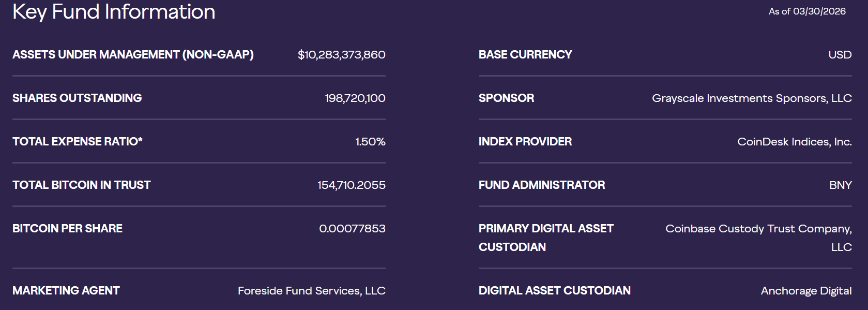Click the 0.00077853 bitcoin per share value
Screen dimensions: 868x310
(x=352, y=229)
